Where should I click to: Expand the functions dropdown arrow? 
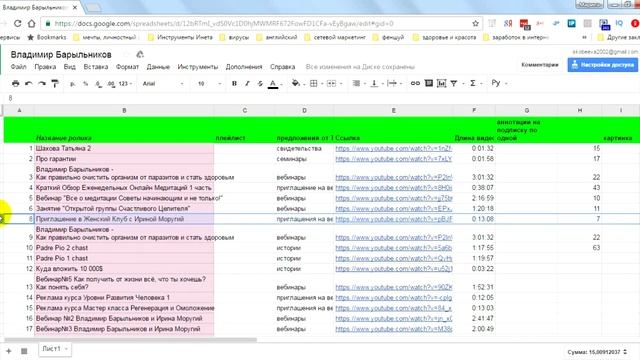click(482, 84)
